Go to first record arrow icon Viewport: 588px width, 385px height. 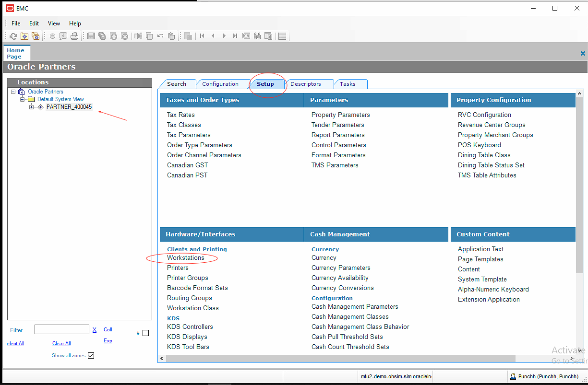click(202, 36)
